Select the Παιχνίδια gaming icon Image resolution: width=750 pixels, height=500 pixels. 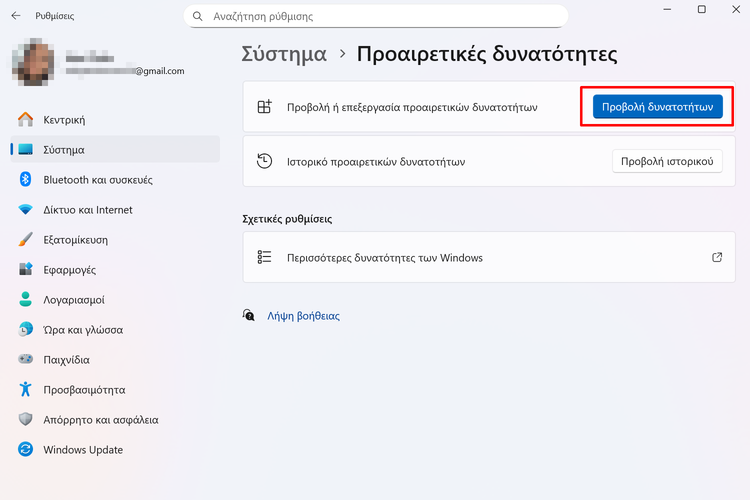pos(26,360)
